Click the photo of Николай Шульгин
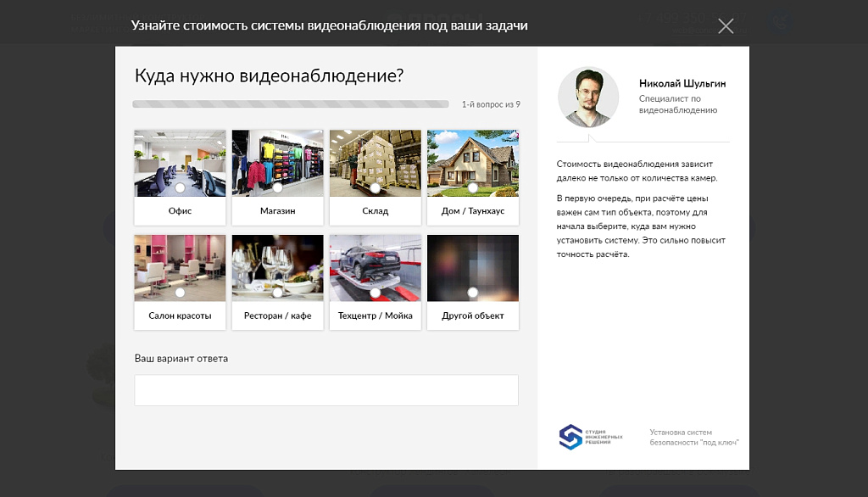The width and height of the screenshot is (868, 497). coord(587,97)
